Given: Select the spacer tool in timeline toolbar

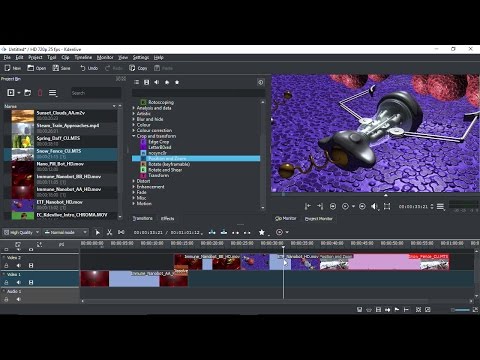Looking at the screenshot, I should pyautogui.click(x=121, y=232).
